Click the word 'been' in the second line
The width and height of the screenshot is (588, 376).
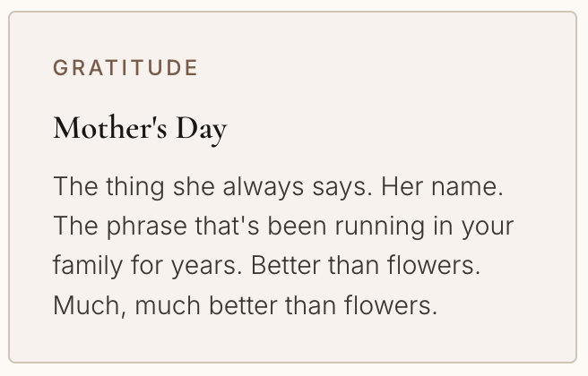[297, 226]
